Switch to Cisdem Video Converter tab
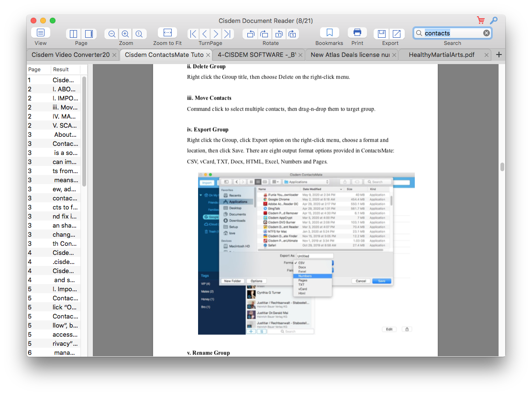 tap(70, 55)
